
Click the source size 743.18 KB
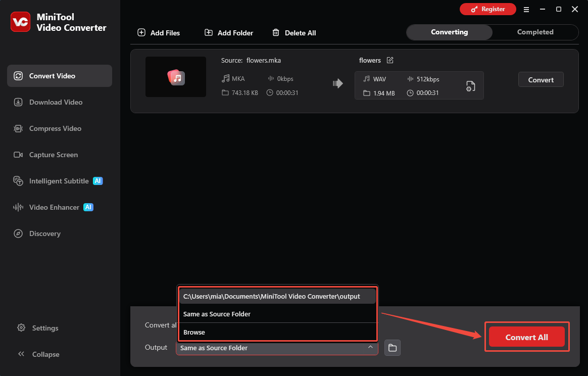[245, 92]
